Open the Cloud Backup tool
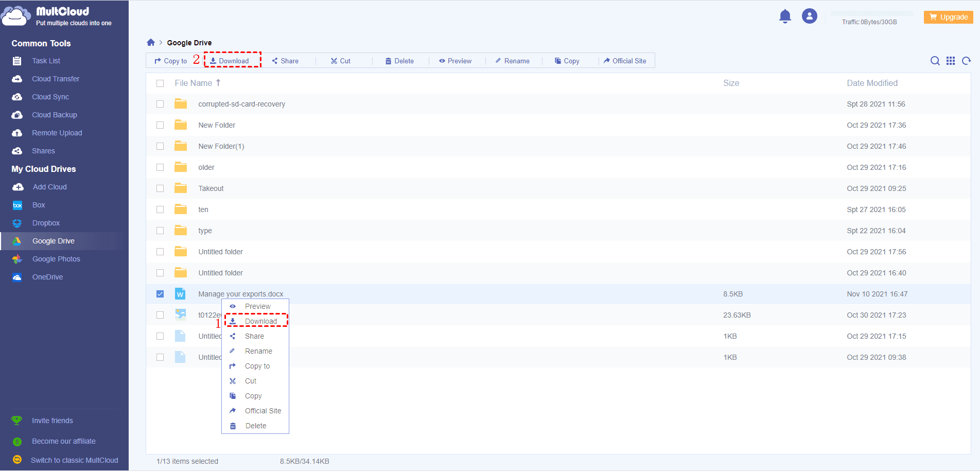Image resolution: width=980 pixels, height=472 pixels. coord(55,115)
